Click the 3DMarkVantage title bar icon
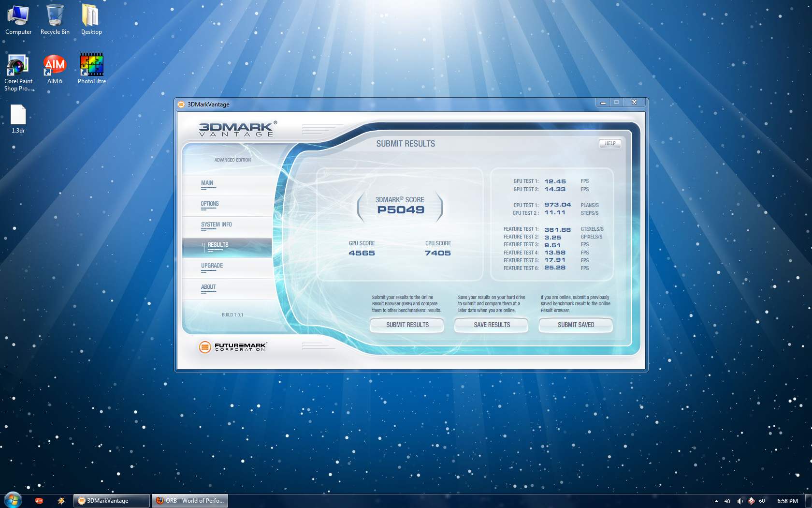The height and width of the screenshot is (508, 812). (181, 104)
